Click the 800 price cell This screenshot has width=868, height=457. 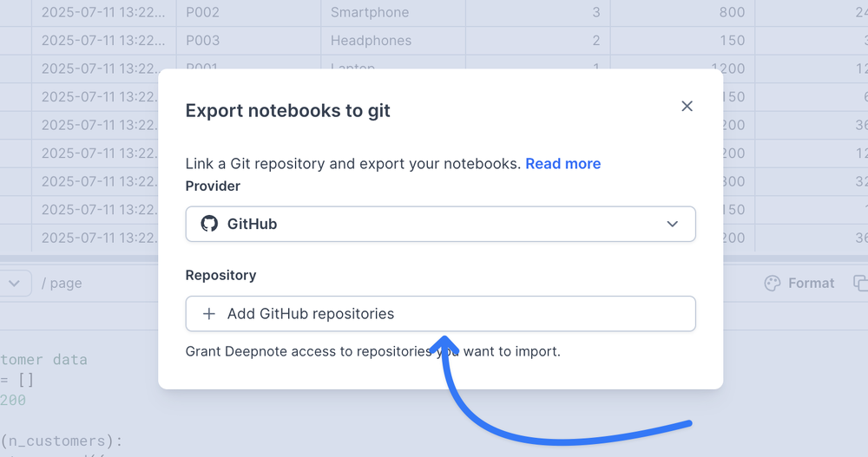[x=731, y=13]
